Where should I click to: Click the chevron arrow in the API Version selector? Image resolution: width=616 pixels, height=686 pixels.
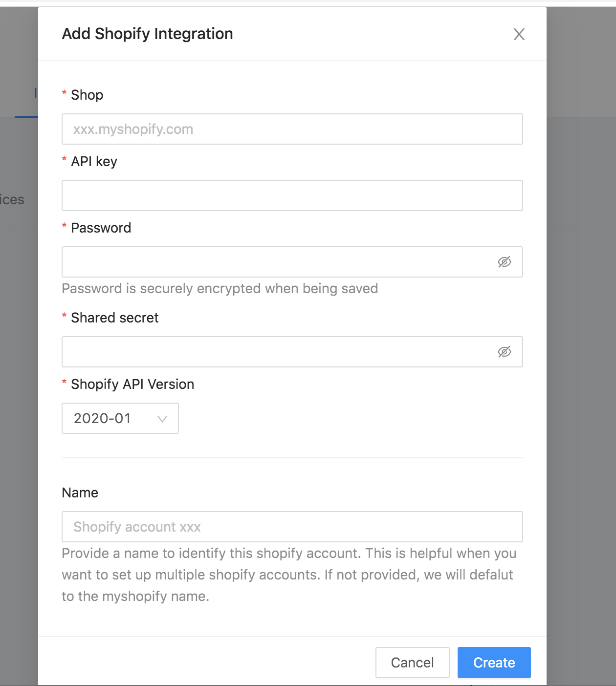click(162, 419)
